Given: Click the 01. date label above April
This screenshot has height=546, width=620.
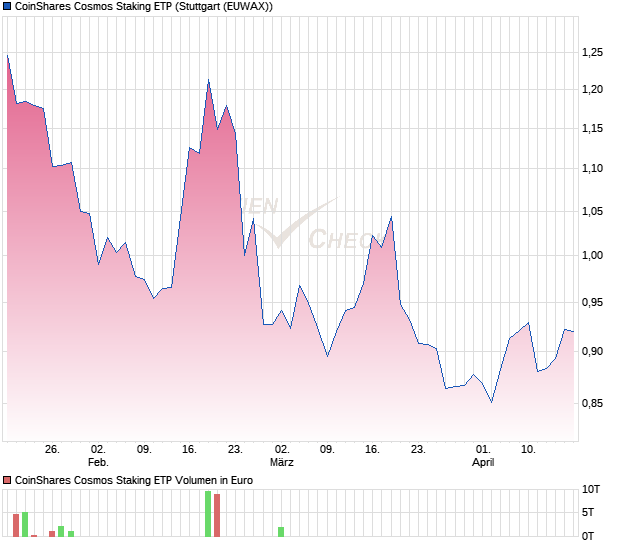Looking at the screenshot, I should tap(483, 450).
